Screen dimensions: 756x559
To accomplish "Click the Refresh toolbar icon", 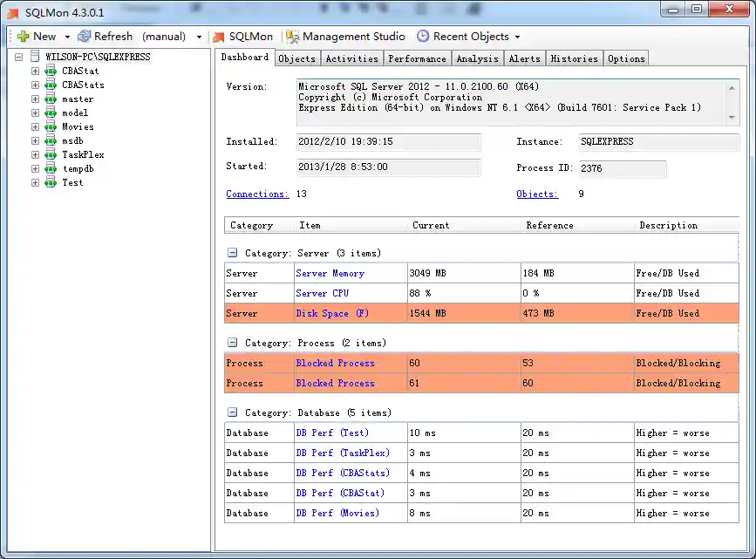I will pyautogui.click(x=84, y=37).
